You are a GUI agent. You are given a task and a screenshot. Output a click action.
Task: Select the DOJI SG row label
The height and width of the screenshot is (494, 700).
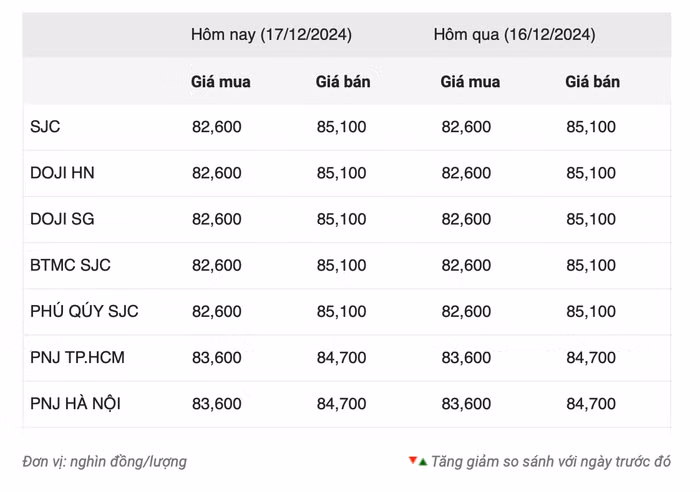62,219
